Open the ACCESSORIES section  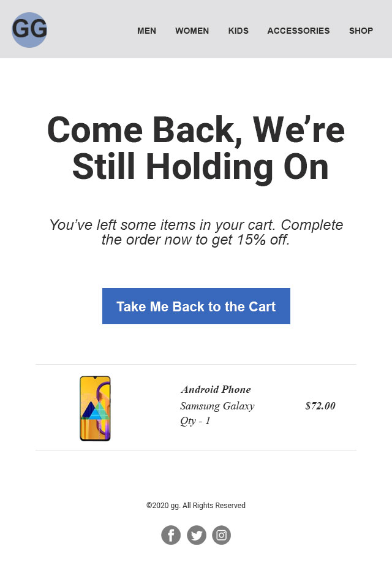298,31
